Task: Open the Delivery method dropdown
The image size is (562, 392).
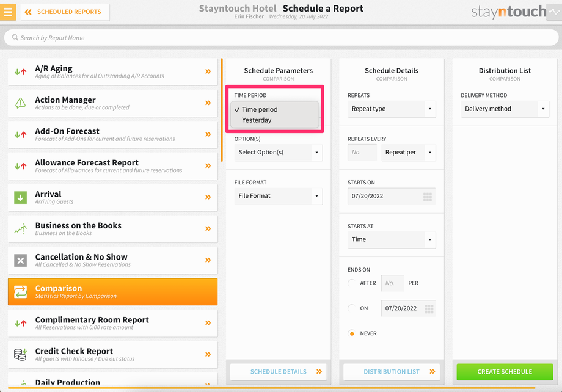Action: click(x=505, y=109)
